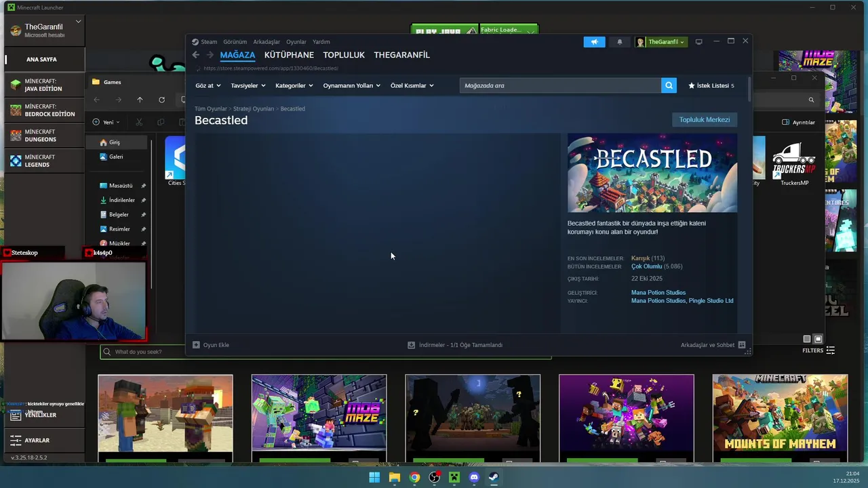The height and width of the screenshot is (488, 868).
Task: Follow the Strateji Oyunları breadcrumb link
Action: (254, 108)
